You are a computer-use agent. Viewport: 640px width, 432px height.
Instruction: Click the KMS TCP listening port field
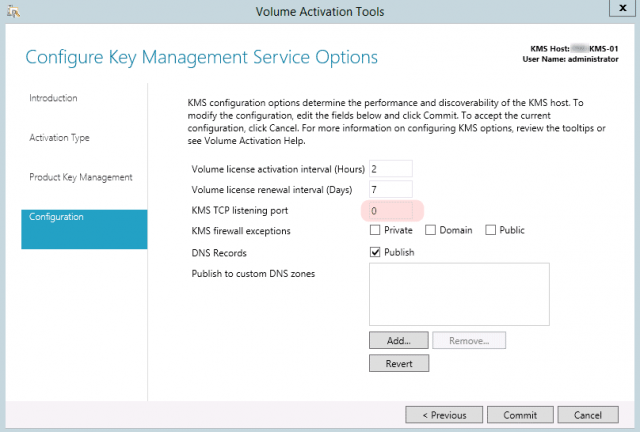389,210
